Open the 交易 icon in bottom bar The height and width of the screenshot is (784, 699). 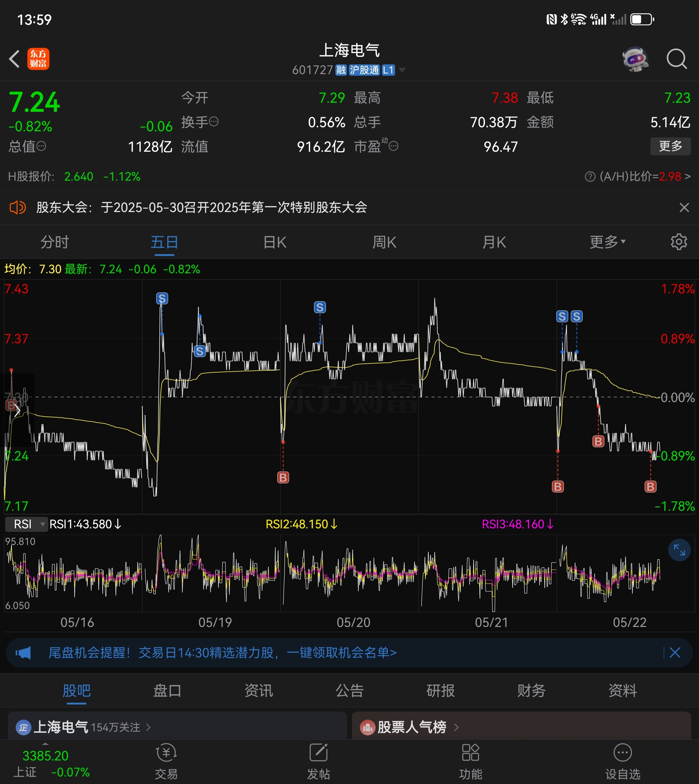click(166, 761)
